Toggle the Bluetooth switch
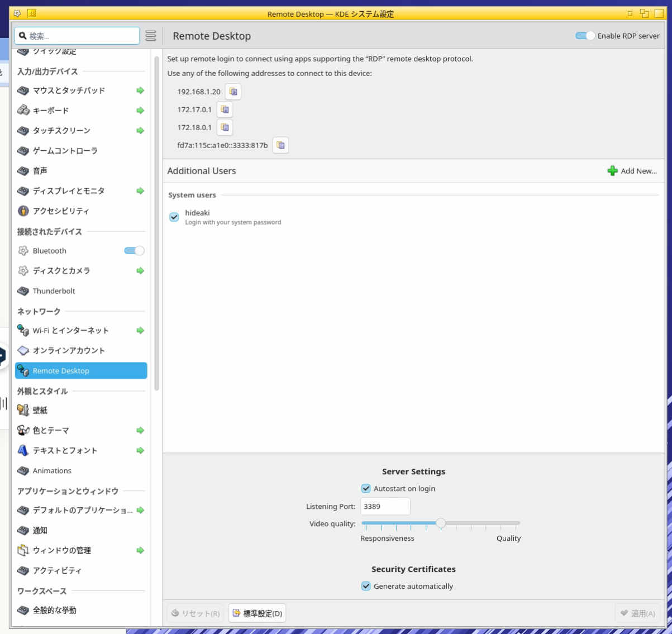 coord(134,251)
